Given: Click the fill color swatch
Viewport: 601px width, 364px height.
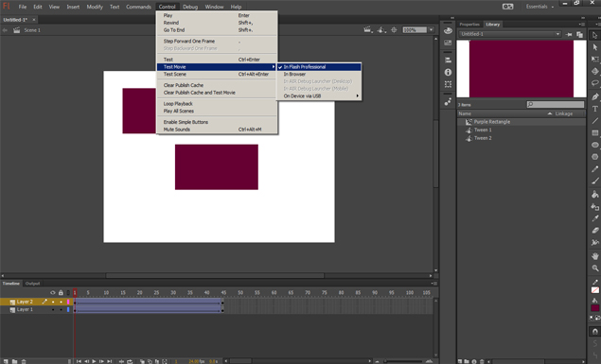Looking at the screenshot, I should click(x=595, y=307).
